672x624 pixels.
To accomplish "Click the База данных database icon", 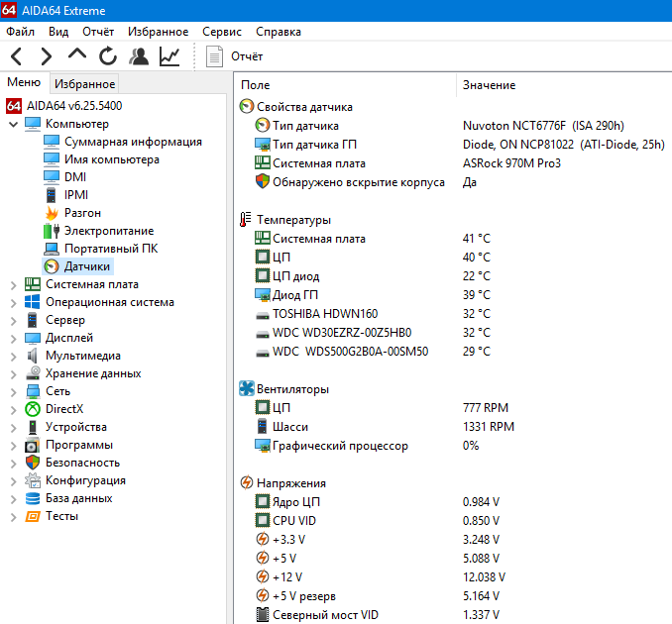I will [33, 498].
